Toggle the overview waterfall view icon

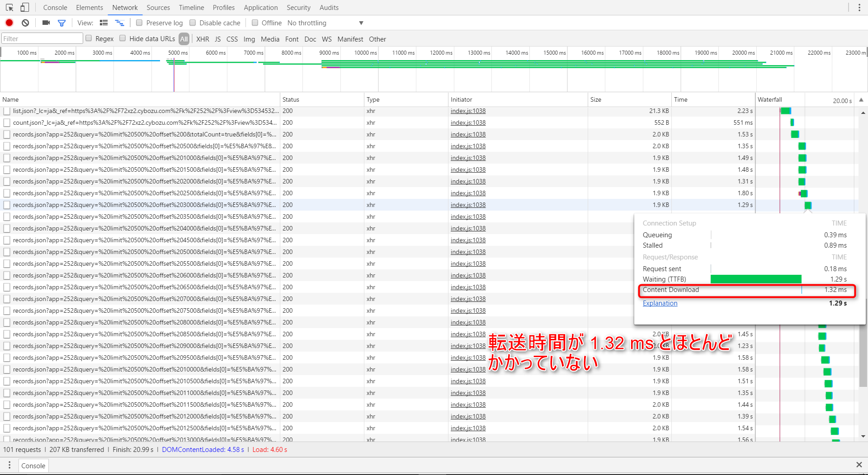point(119,23)
